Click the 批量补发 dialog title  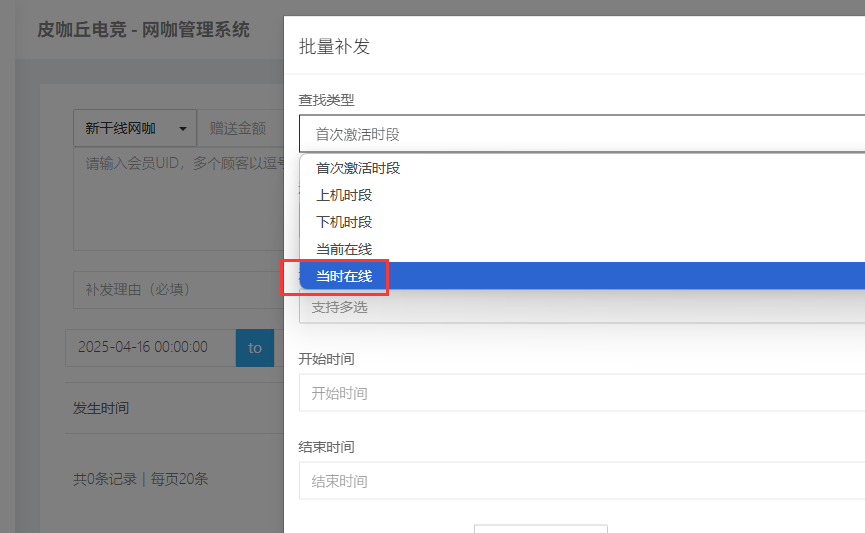pos(334,46)
